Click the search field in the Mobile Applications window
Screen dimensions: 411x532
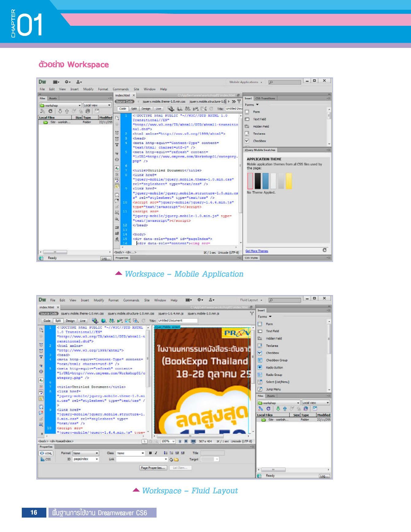click(285, 82)
